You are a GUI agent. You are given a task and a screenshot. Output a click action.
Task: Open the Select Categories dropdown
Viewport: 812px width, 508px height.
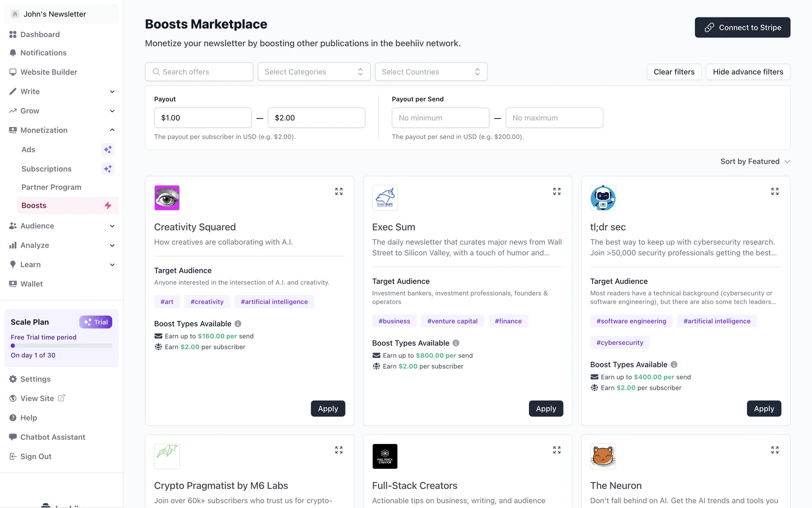(x=314, y=72)
